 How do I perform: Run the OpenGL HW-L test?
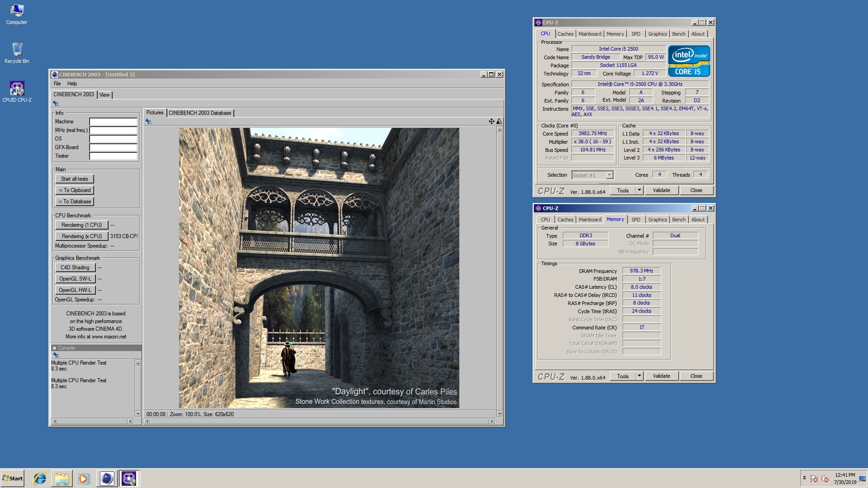[x=75, y=290]
